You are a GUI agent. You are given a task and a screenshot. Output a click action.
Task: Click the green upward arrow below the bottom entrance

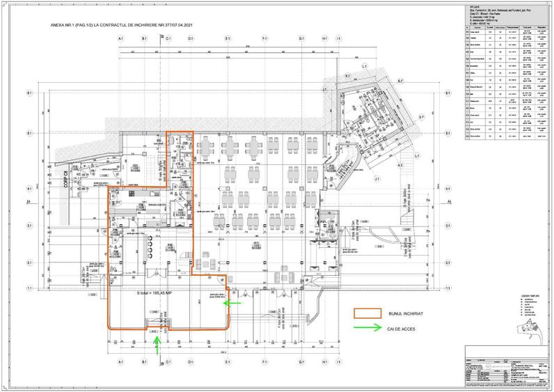pyautogui.click(x=157, y=345)
